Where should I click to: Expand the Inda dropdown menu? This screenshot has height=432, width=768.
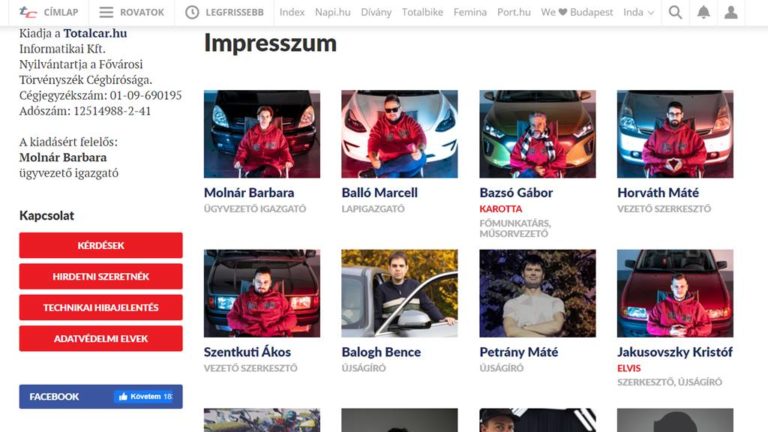click(638, 12)
